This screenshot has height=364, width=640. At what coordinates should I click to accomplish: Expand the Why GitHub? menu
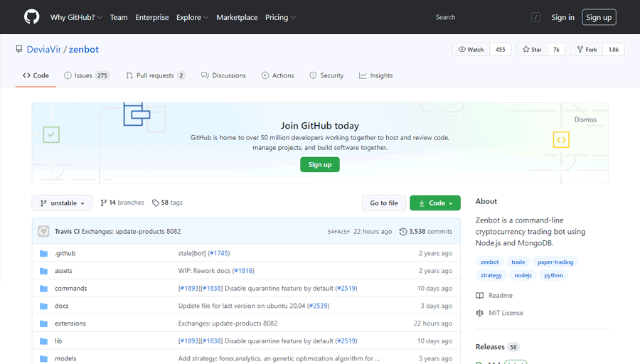pos(76,17)
